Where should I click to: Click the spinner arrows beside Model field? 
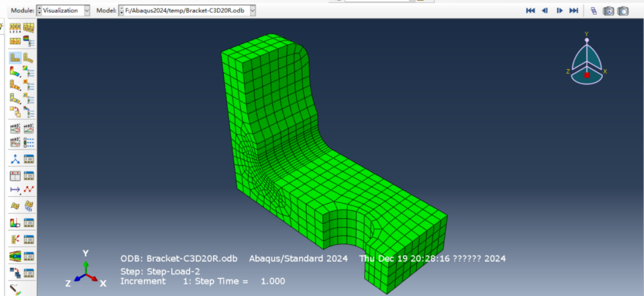122,11
